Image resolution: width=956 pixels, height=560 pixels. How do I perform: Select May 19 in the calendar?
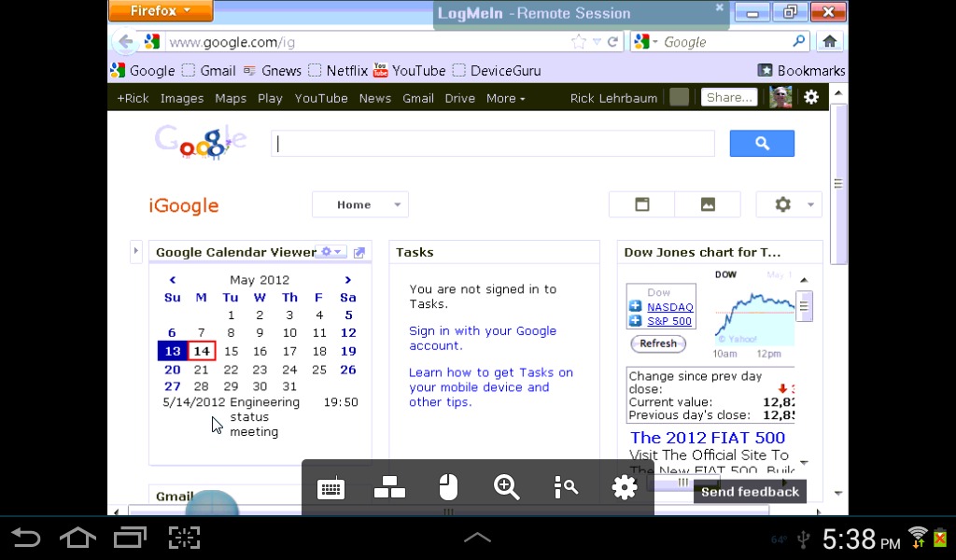point(348,351)
